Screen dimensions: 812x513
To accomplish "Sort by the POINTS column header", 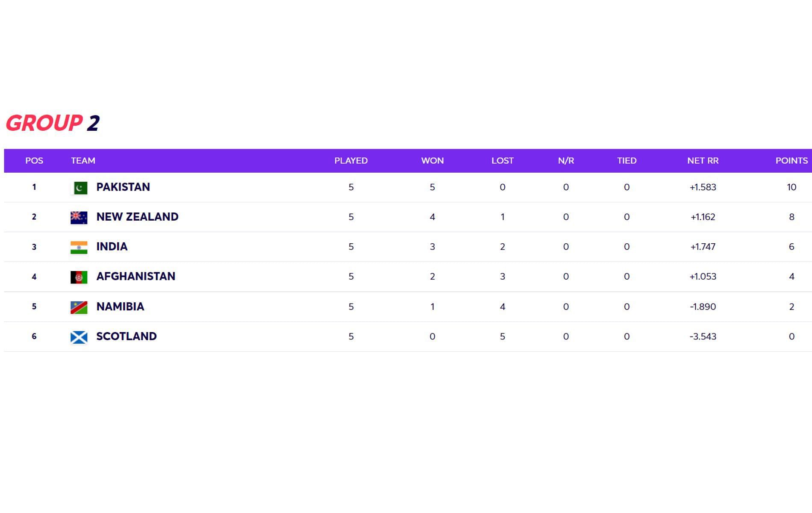I will coord(791,161).
